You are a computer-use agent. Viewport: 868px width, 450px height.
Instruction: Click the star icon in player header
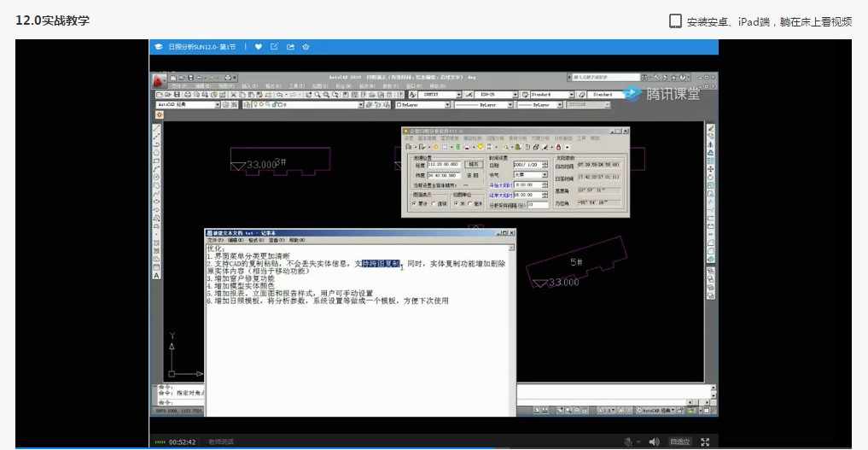pos(306,47)
